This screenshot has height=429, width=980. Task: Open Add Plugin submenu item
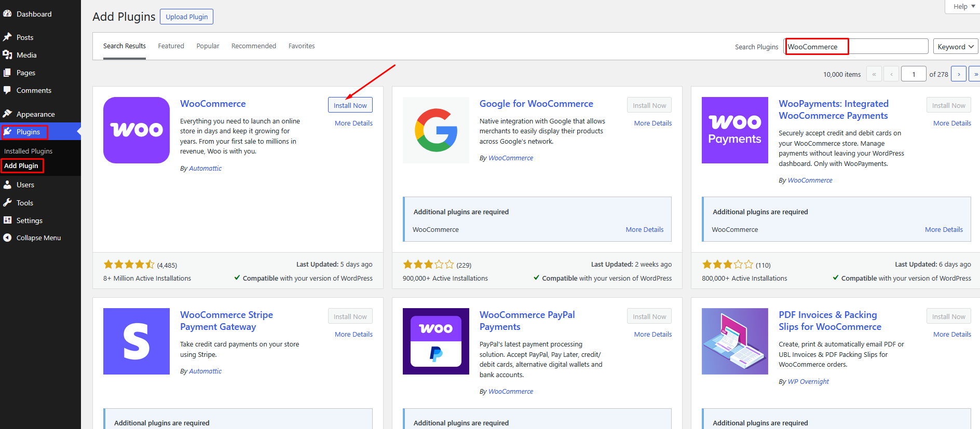point(21,165)
